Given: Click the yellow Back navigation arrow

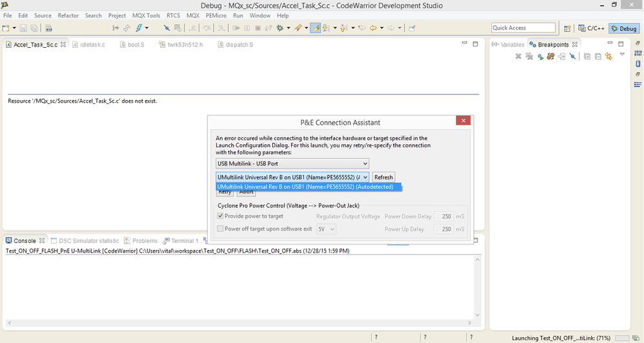Looking at the screenshot, I should pos(373,28).
